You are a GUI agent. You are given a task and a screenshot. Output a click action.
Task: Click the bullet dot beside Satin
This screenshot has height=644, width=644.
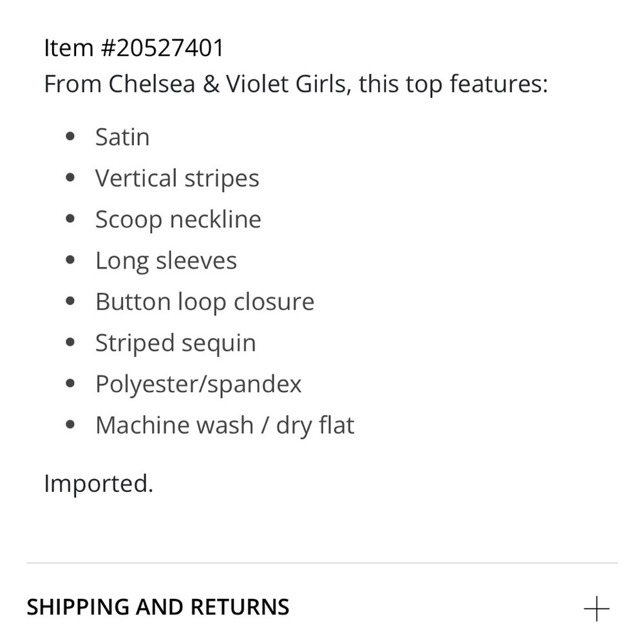click(70, 137)
